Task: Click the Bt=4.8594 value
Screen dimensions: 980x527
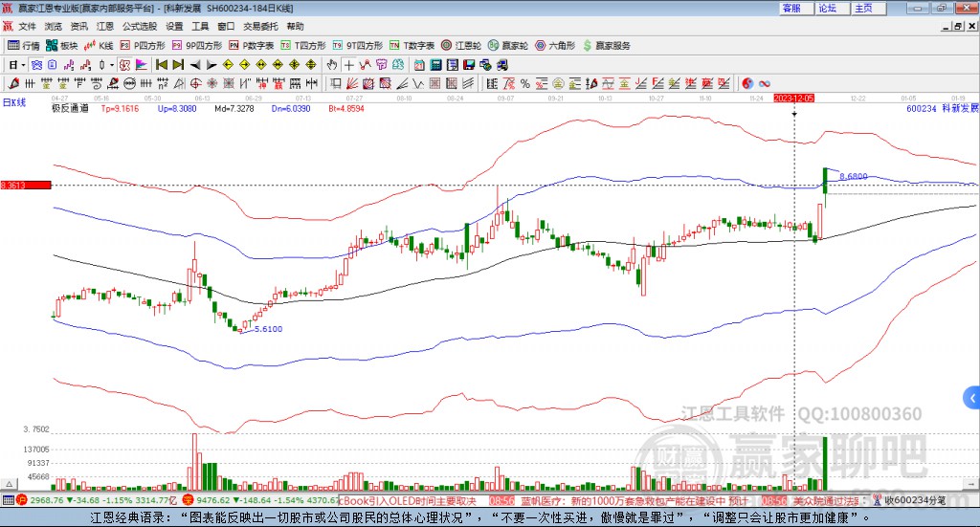Action: point(346,108)
